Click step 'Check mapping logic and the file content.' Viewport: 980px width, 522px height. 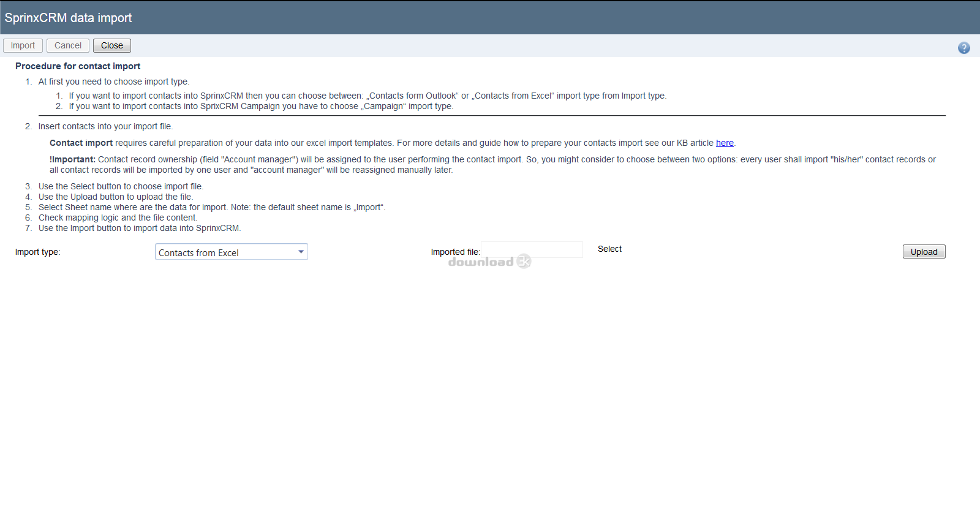tap(118, 217)
